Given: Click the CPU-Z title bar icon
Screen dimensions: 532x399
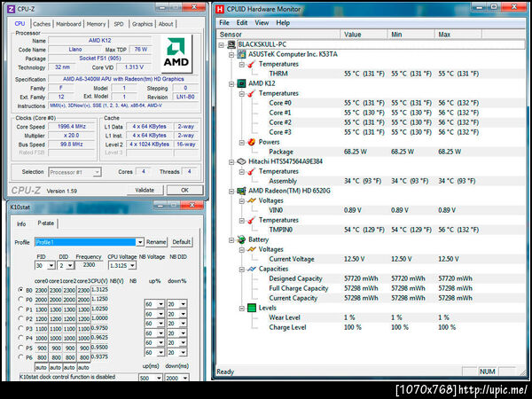Looking at the screenshot, I should (x=12, y=9).
